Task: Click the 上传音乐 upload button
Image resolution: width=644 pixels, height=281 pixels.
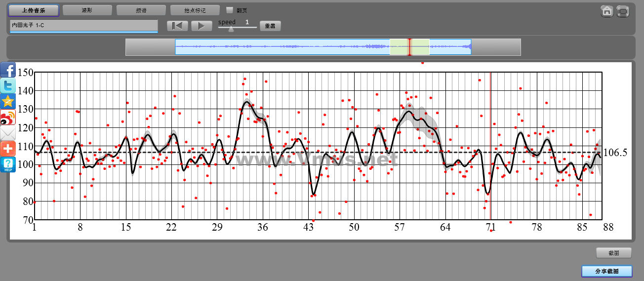Action: point(34,10)
